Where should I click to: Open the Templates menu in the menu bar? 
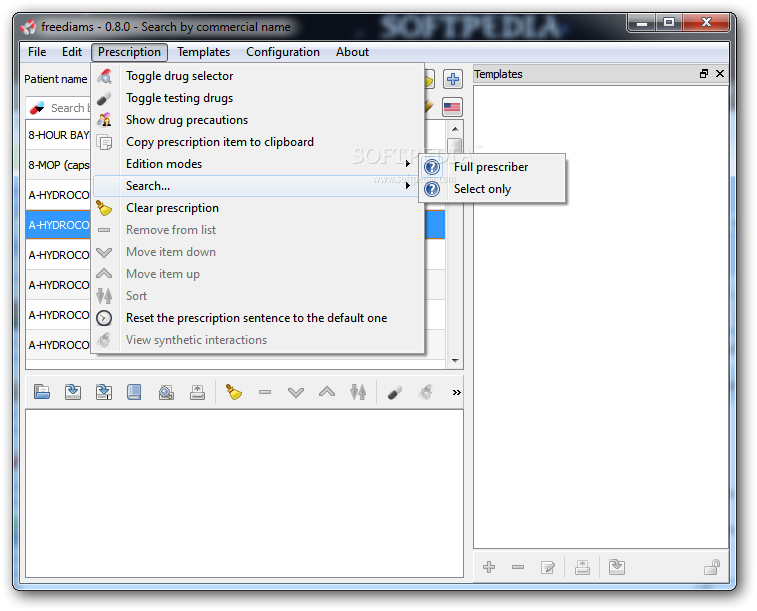203,52
